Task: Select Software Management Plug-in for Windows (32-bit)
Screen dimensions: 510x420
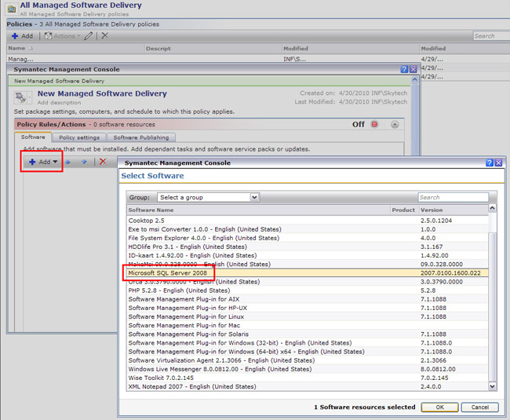Action: pos(308,343)
